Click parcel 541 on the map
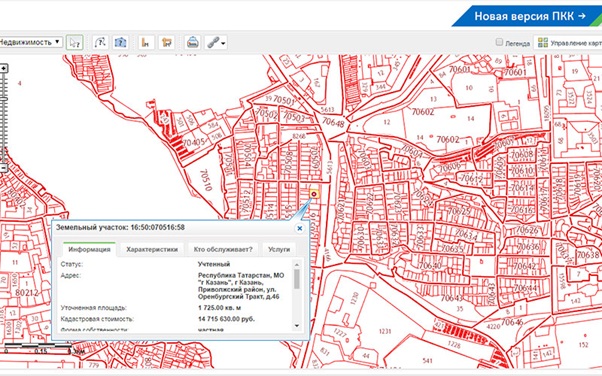Viewport: 602px width, 376px height. pos(427,361)
